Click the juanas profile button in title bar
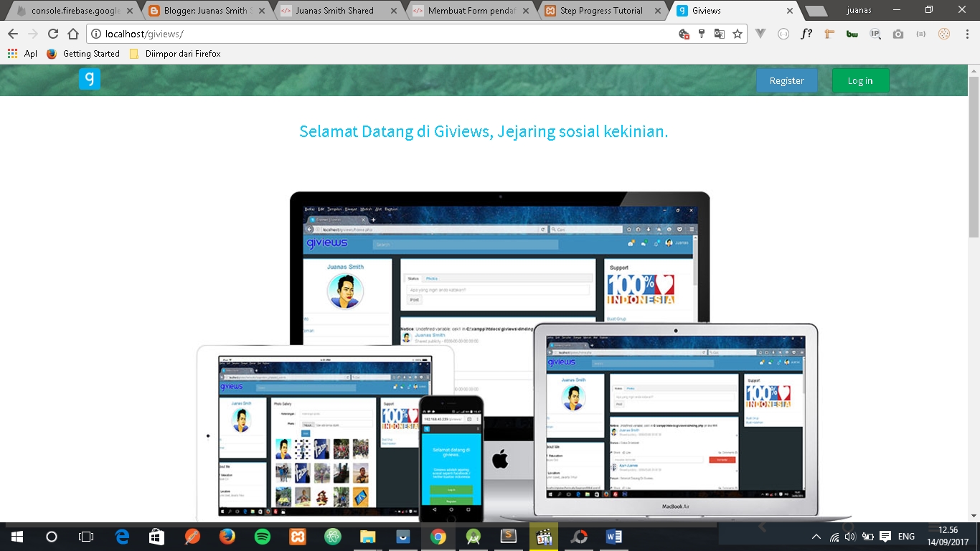The image size is (980, 551). pyautogui.click(x=858, y=10)
